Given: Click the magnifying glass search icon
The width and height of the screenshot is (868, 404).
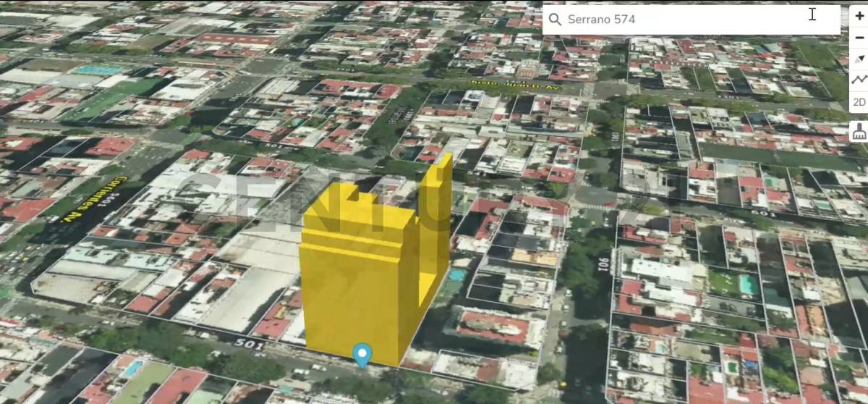Looking at the screenshot, I should click(x=555, y=20).
